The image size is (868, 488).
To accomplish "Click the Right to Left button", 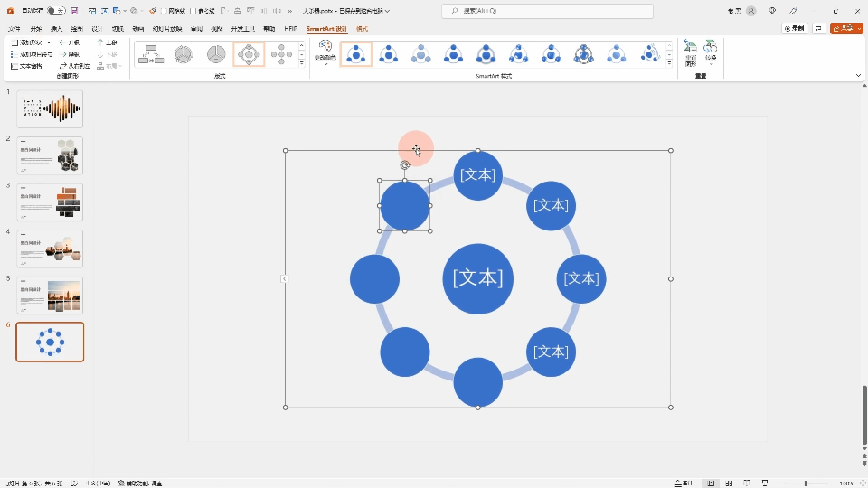I will tap(75, 66).
